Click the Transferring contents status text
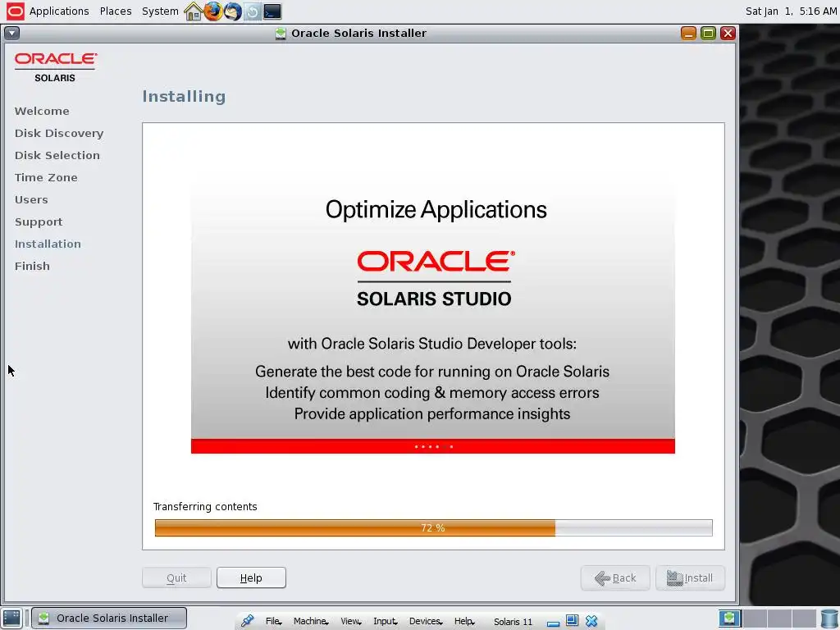 205,507
